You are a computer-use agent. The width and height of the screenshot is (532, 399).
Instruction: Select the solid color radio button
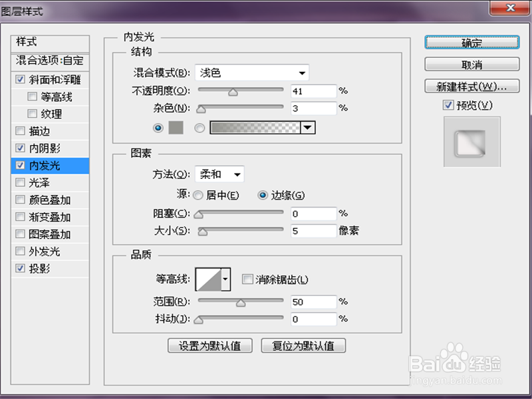click(158, 128)
